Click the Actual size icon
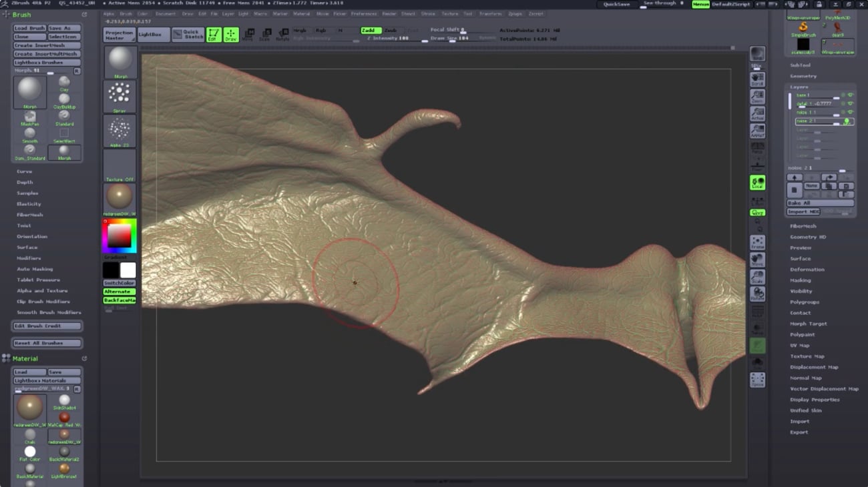 pos(757,114)
